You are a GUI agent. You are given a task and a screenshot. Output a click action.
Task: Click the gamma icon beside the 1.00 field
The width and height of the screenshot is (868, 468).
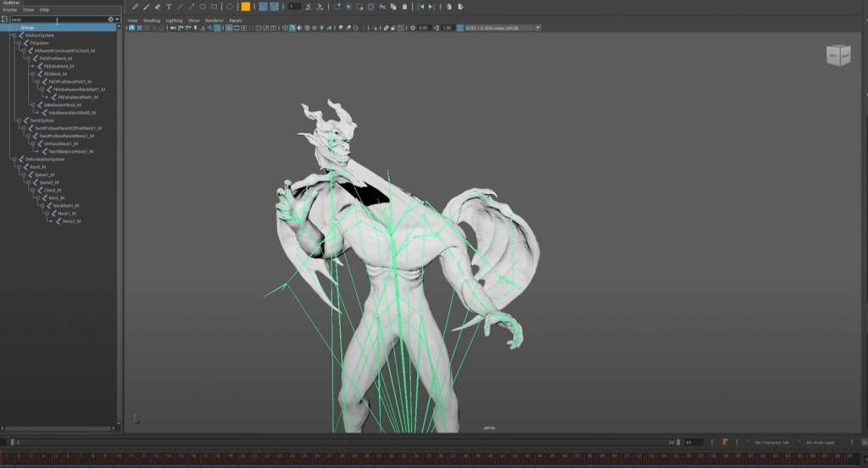[x=437, y=28]
